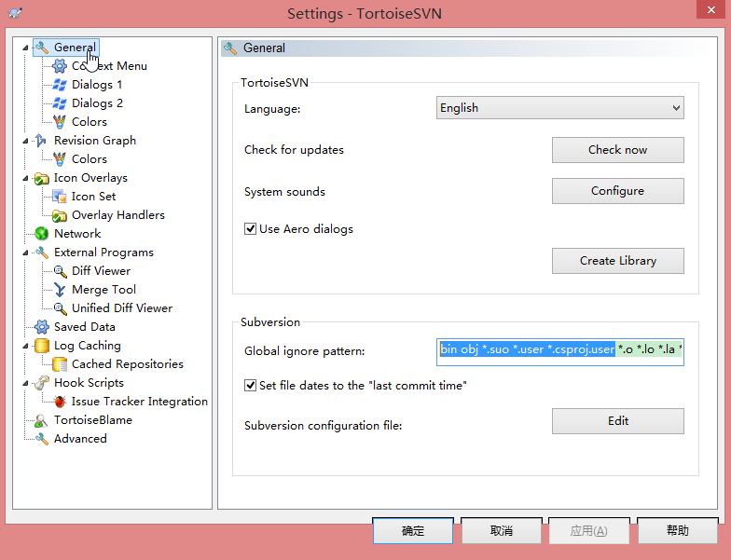Screen dimensions: 731x560
Task: Click the Dialogs 2 windows icon
Action: pos(60,103)
